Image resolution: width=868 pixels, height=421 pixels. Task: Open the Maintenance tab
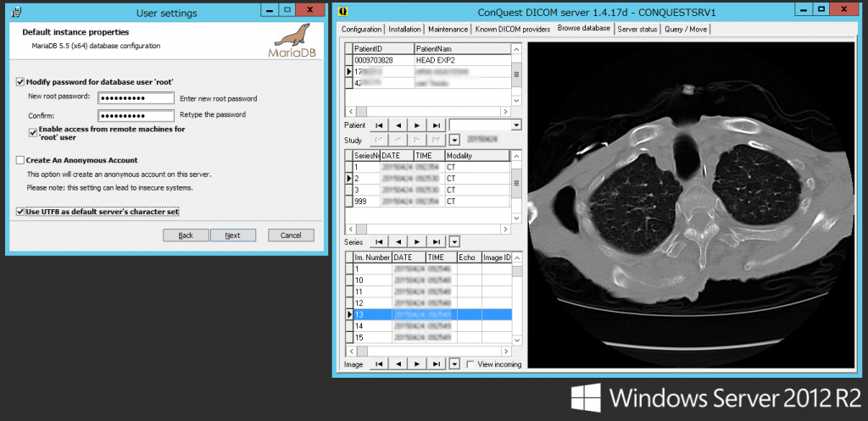(x=448, y=30)
